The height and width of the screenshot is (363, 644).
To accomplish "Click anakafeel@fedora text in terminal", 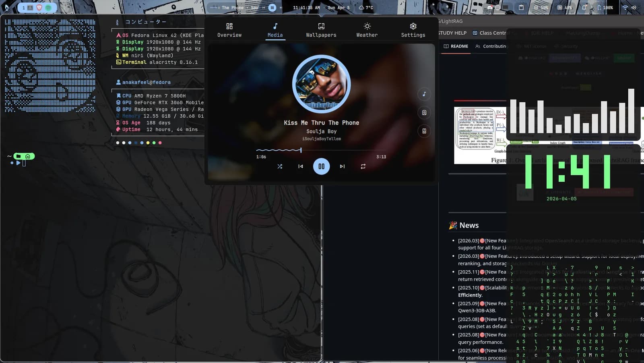I will coord(147,82).
